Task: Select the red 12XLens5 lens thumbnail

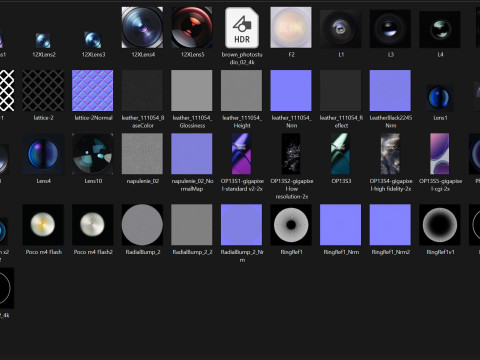Action: [192, 27]
